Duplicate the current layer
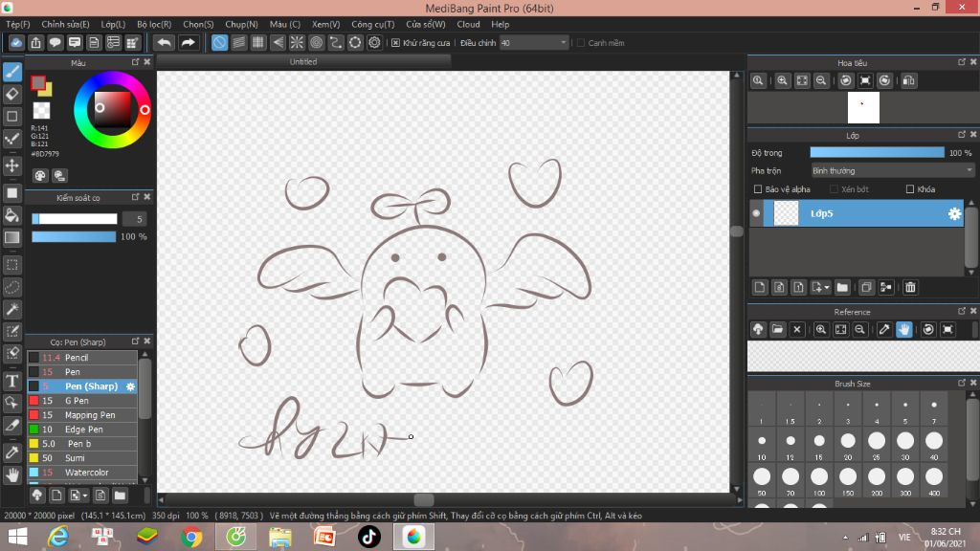Image resolution: width=980 pixels, height=551 pixels. click(865, 287)
